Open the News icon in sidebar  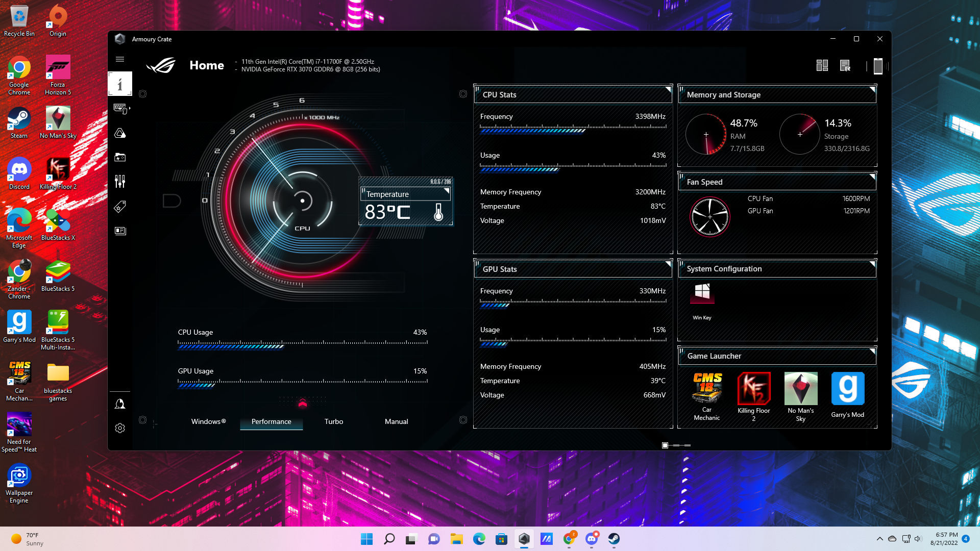click(120, 231)
